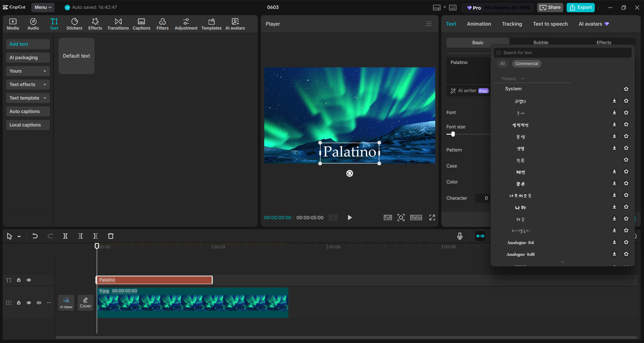Click the Adjustment icon
Screen dimensions: 644x343
point(186,24)
